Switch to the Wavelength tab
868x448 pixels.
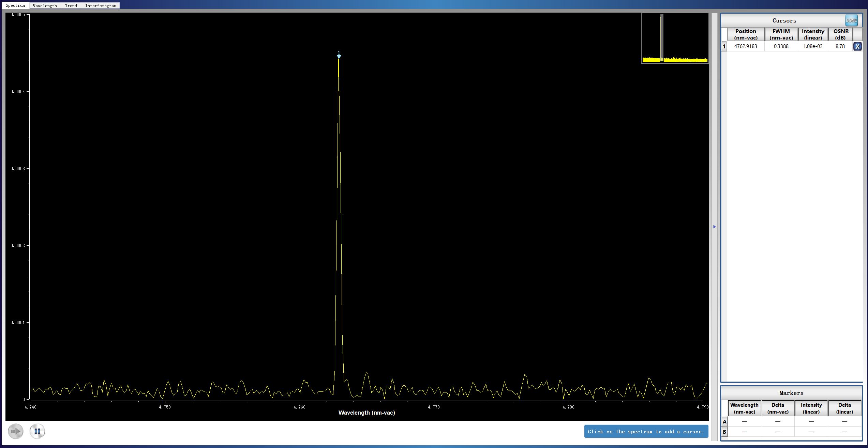45,5
